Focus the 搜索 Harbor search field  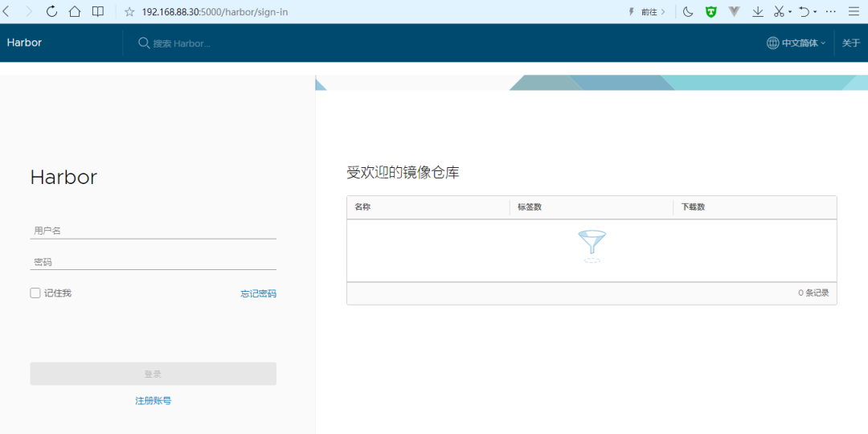182,43
